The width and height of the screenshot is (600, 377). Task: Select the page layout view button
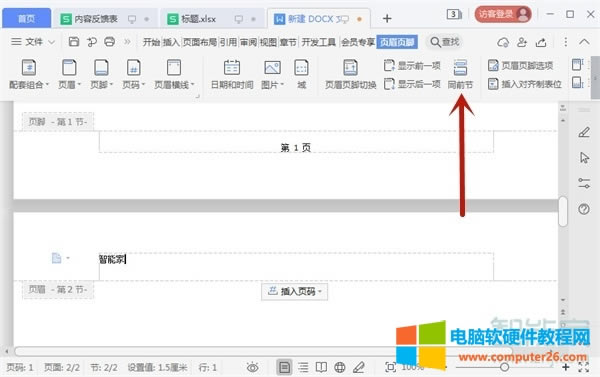tap(284, 367)
